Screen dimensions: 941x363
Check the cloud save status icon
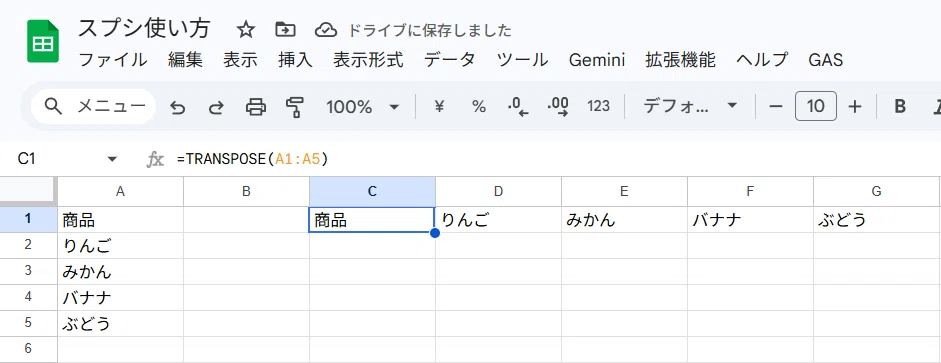pyautogui.click(x=326, y=30)
